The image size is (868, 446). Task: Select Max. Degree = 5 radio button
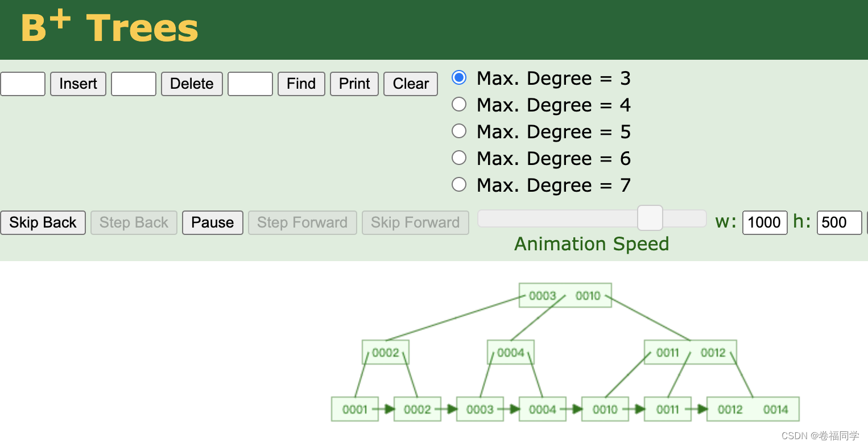pyautogui.click(x=459, y=131)
